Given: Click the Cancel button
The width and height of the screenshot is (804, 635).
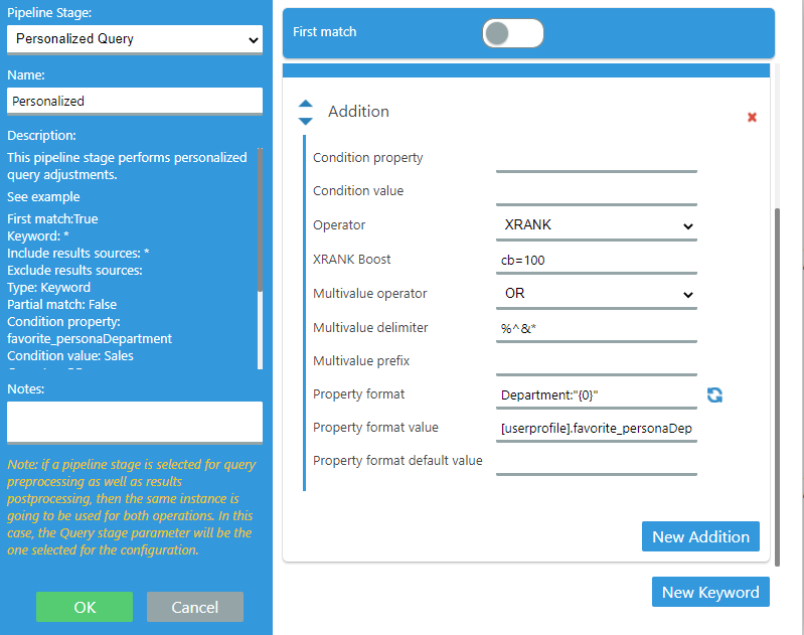Looking at the screenshot, I should pyautogui.click(x=195, y=607).
